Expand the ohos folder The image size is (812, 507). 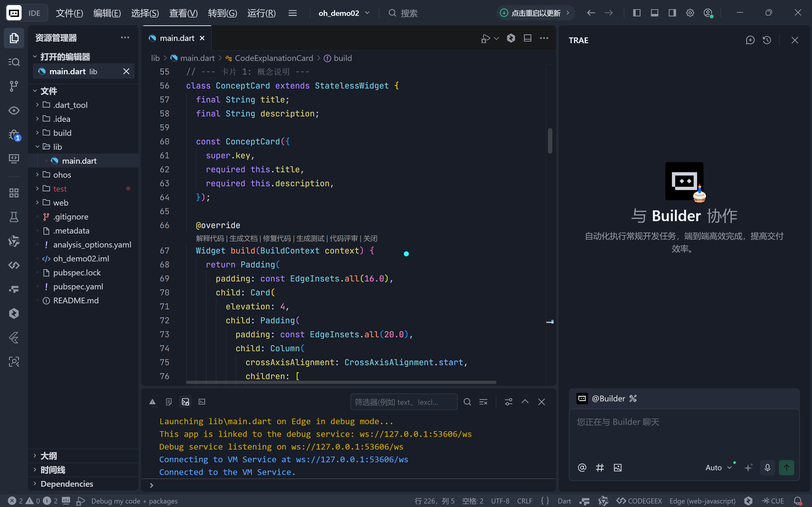click(x=62, y=175)
